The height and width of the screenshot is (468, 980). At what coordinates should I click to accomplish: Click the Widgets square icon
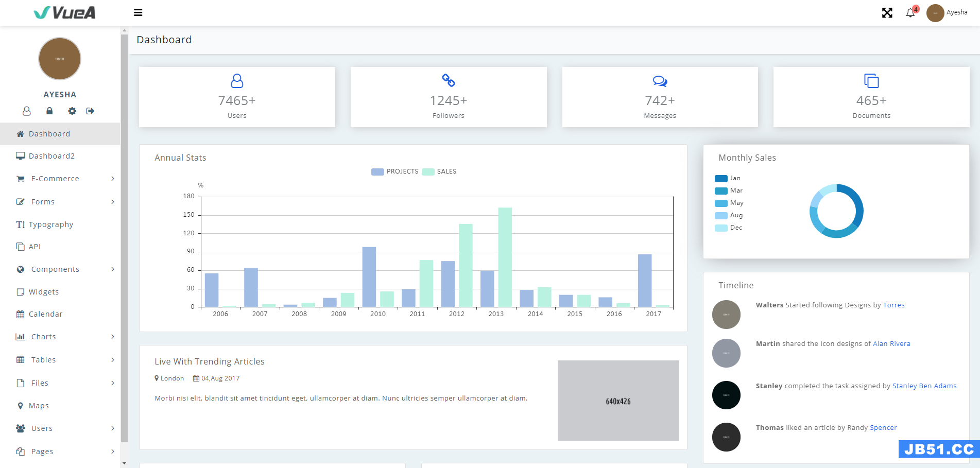(20, 292)
